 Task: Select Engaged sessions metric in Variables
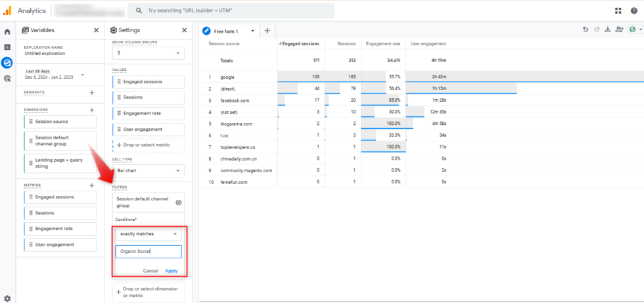(x=60, y=197)
